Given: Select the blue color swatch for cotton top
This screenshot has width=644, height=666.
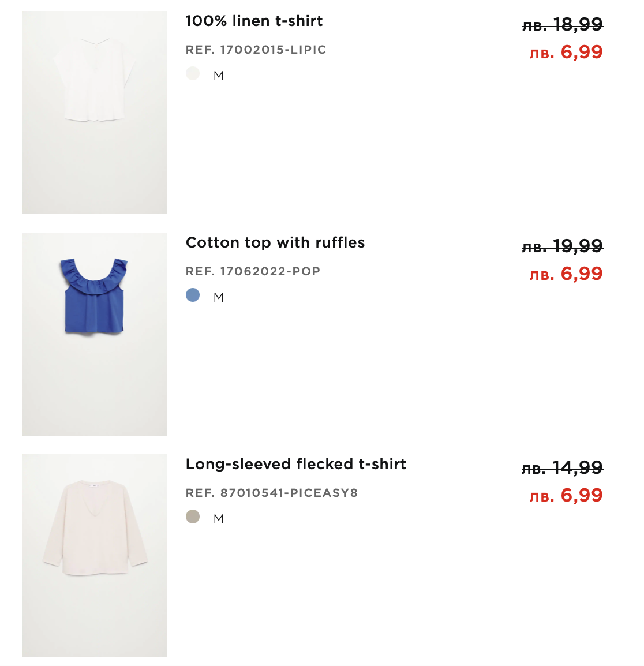Looking at the screenshot, I should pyautogui.click(x=193, y=295).
